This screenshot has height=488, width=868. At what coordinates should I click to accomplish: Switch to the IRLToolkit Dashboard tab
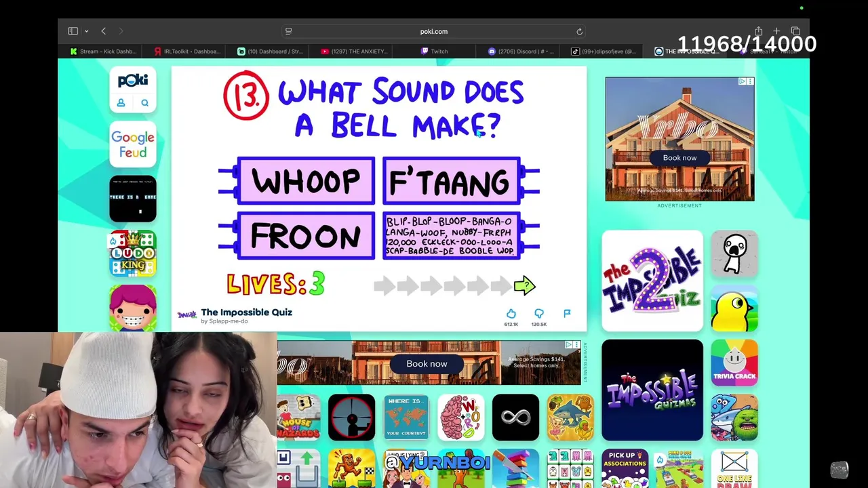(187, 52)
